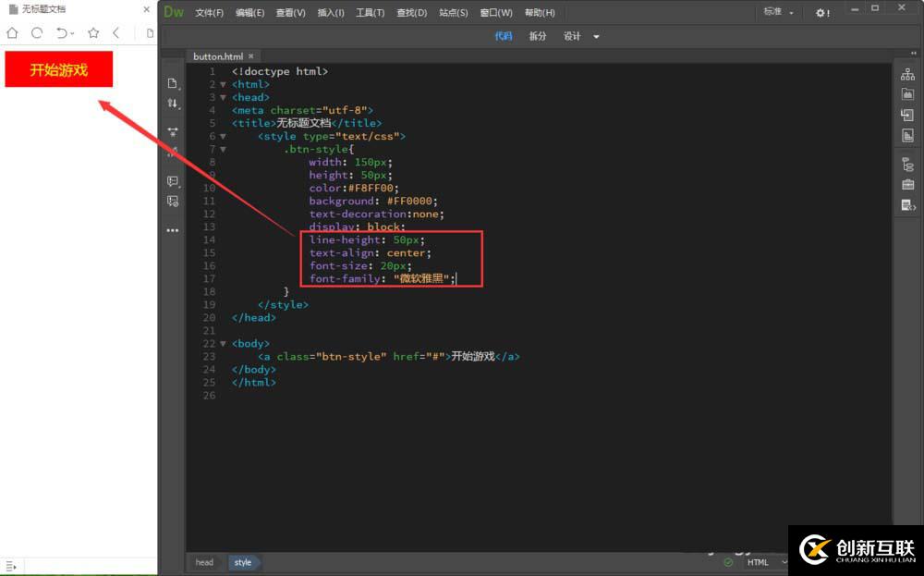Open the 文件(F) menu

(x=209, y=12)
